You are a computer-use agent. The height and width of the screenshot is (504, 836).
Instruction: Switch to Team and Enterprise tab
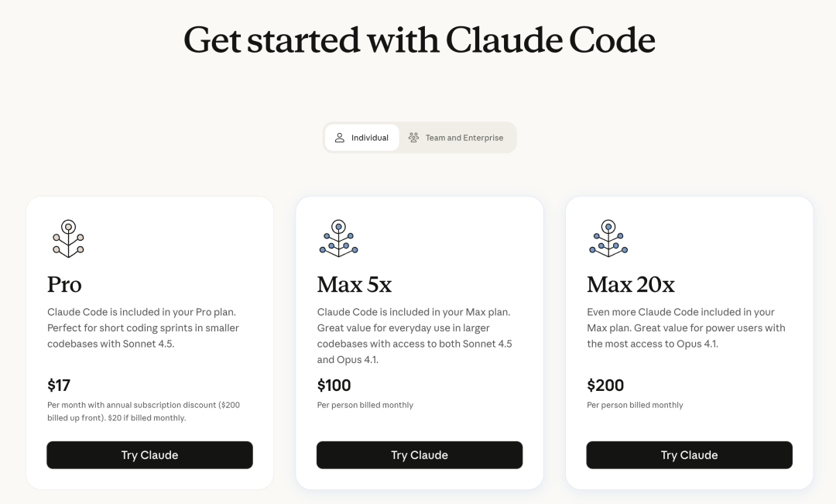457,138
